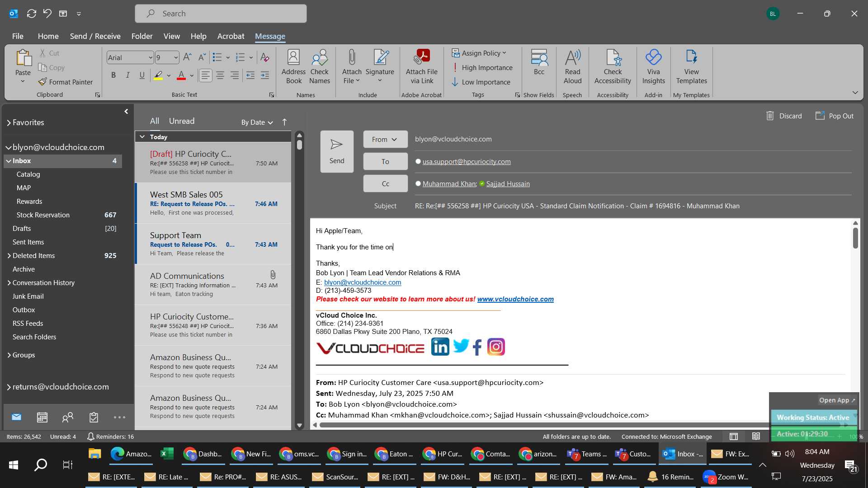Run Check Accessibility
The image size is (868, 488).
(x=613, y=67)
